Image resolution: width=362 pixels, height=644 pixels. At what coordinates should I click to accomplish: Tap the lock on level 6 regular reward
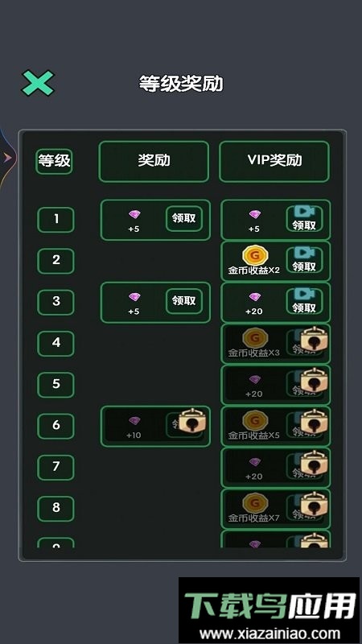point(192,420)
